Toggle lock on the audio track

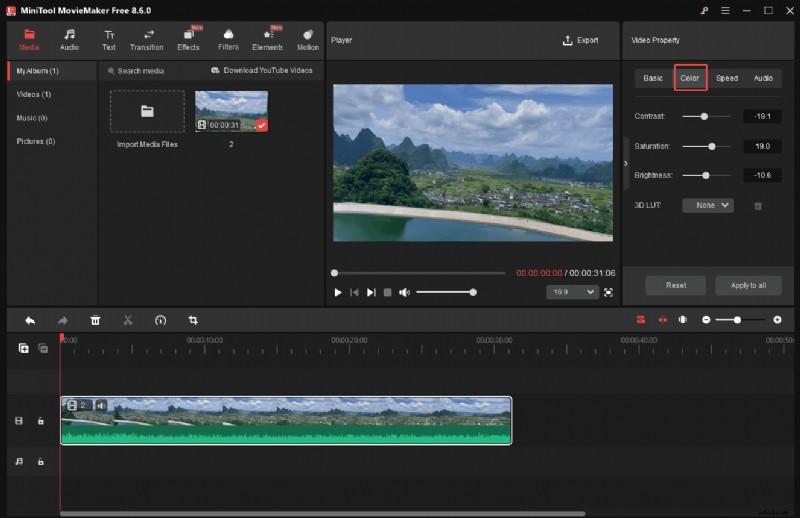tap(41, 461)
